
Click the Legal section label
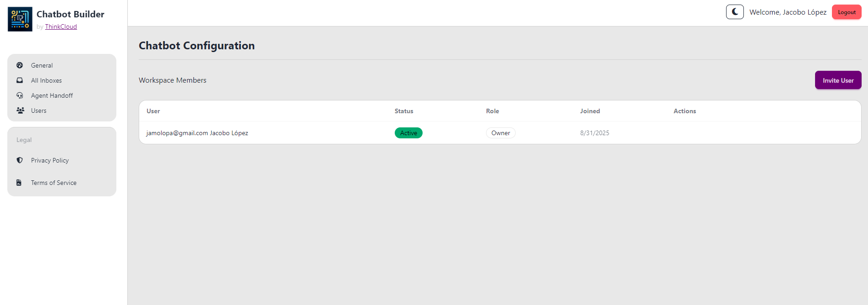click(x=24, y=140)
